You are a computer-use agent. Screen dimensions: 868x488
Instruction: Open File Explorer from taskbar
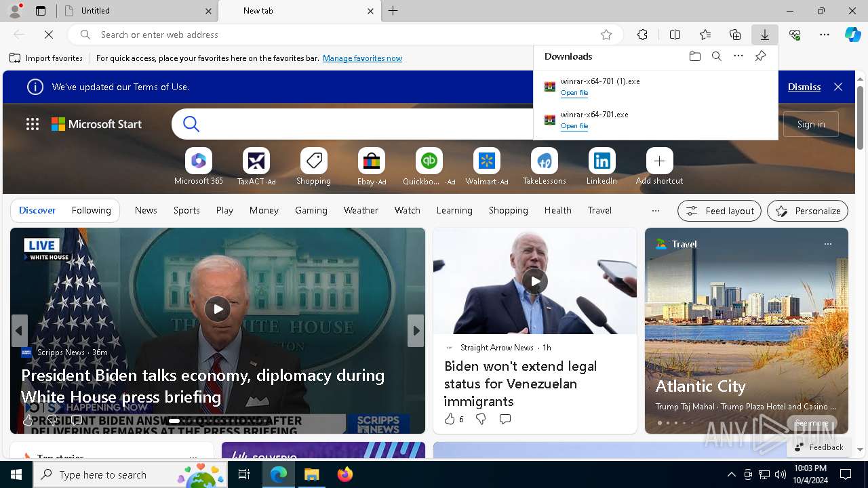[312, 474]
